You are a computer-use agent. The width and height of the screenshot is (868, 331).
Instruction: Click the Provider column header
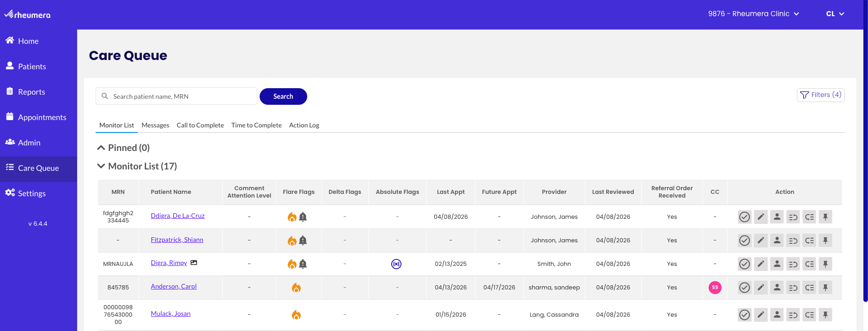click(554, 192)
